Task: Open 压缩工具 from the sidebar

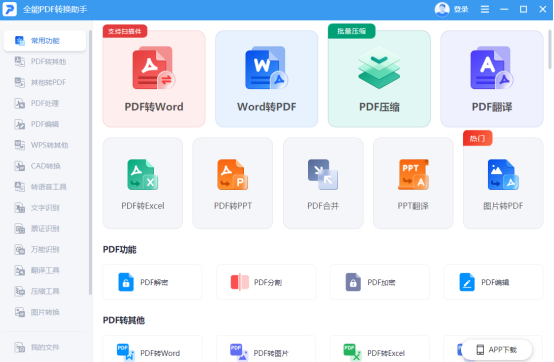Action: click(45, 291)
